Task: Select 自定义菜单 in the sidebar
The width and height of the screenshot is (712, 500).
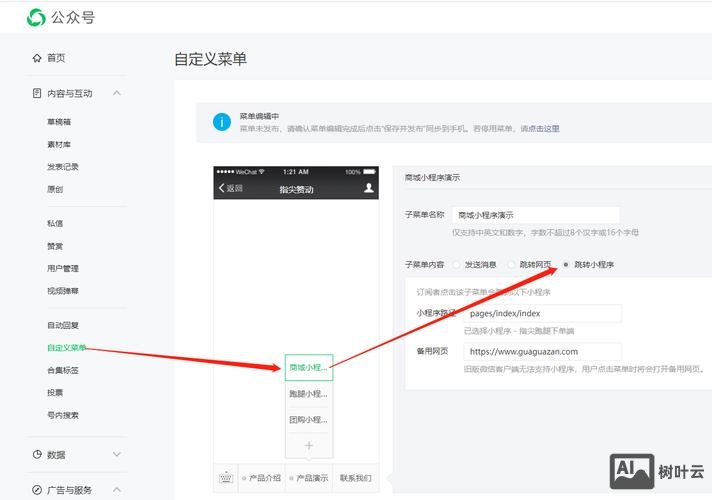Action: click(x=67, y=348)
